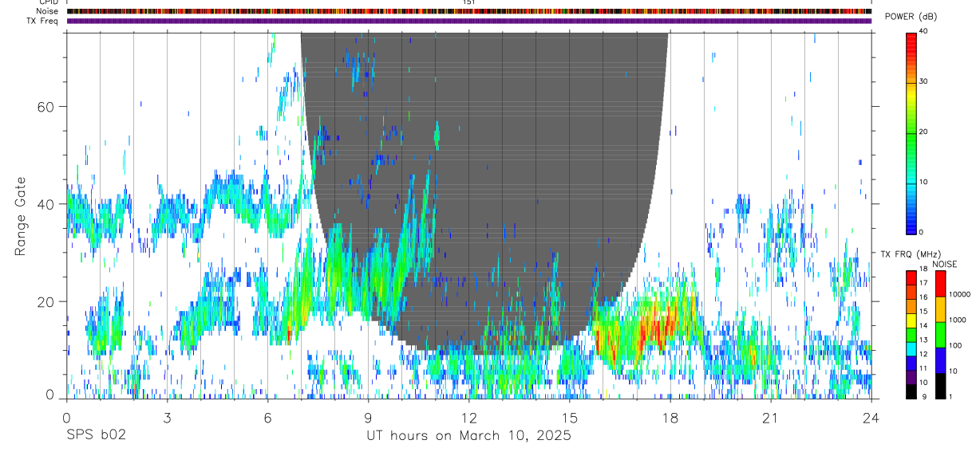980x452 pixels.
Task: Click the "100" label on the NOISE scale
Action: (954, 345)
